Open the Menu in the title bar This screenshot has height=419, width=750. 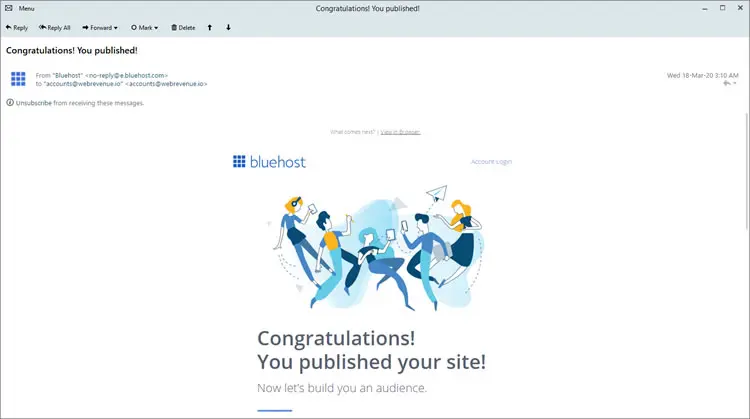pyautogui.click(x=27, y=8)
